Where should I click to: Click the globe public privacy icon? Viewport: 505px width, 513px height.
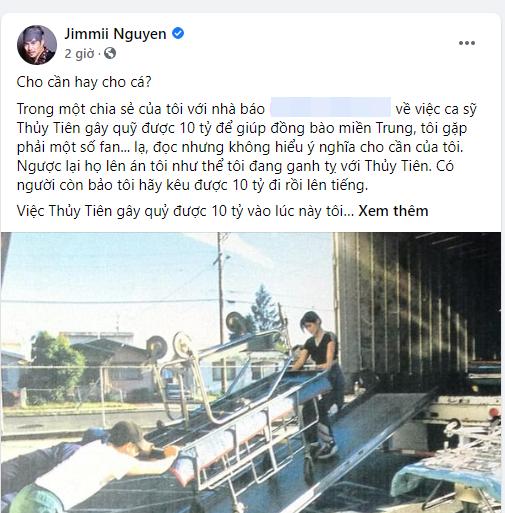pyautogui.click(x=110, y=53)
